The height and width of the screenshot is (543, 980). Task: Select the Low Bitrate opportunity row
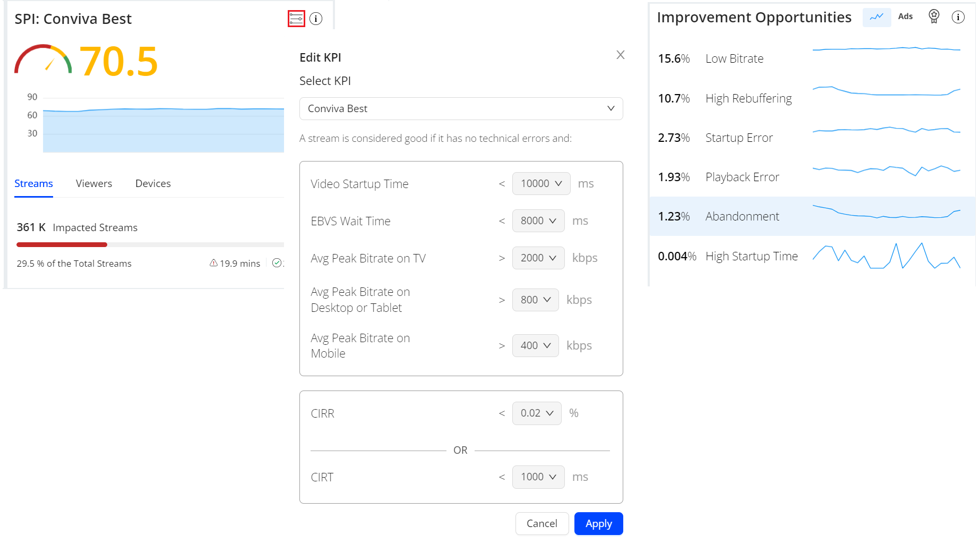coord(811,58)
